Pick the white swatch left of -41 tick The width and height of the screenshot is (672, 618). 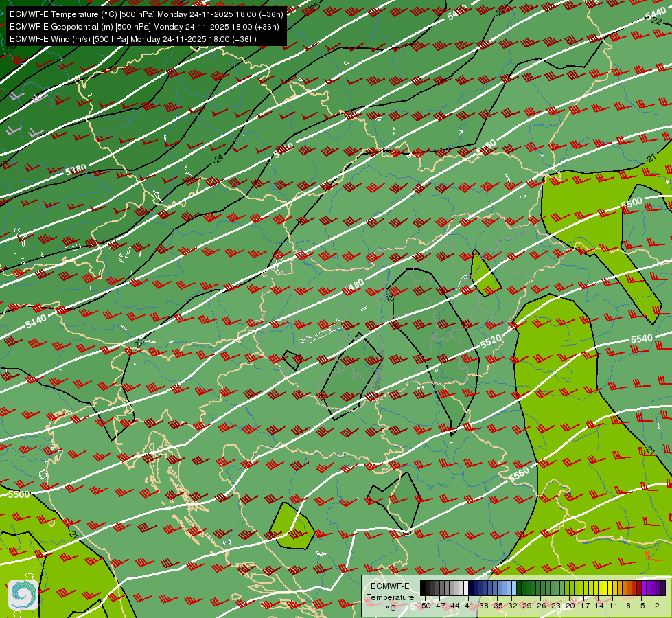(466, 588)
